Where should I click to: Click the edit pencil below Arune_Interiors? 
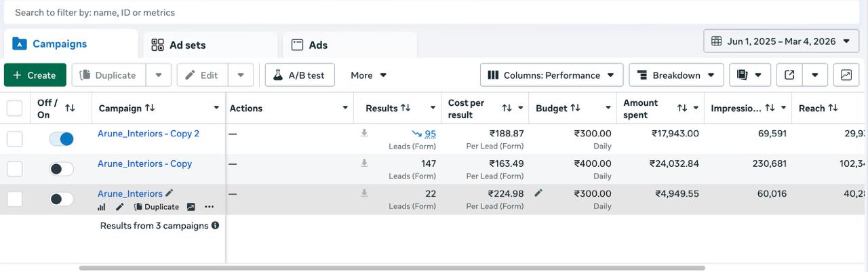[120, 207]
